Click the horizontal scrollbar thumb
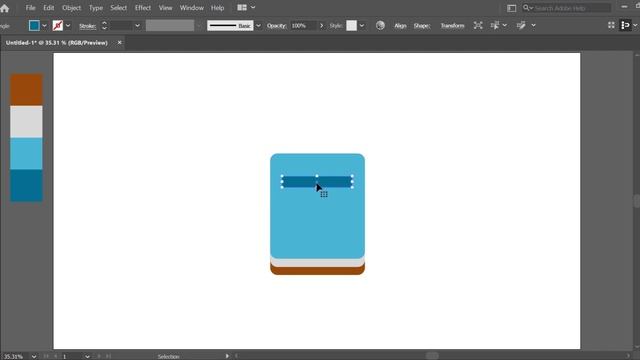This screenshot has width=640, height=360. coord(432,356)
